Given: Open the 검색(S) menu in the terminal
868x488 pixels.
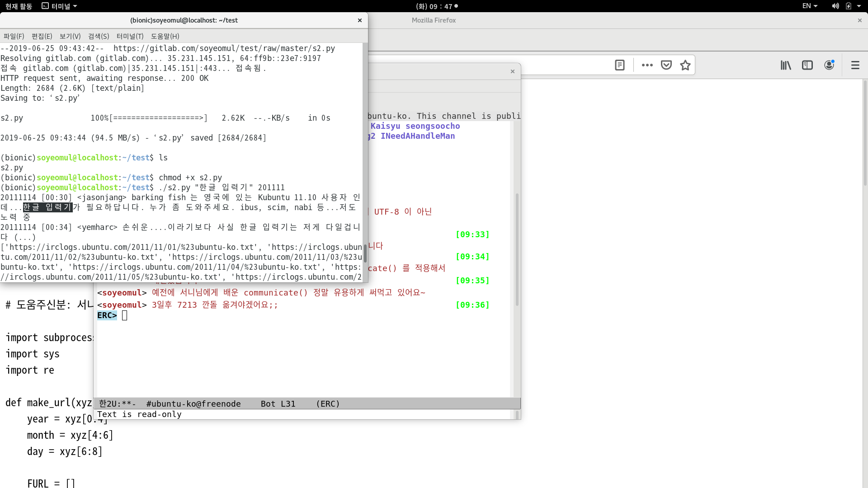Looking at the screenshot, I should [x=98, y=36].
